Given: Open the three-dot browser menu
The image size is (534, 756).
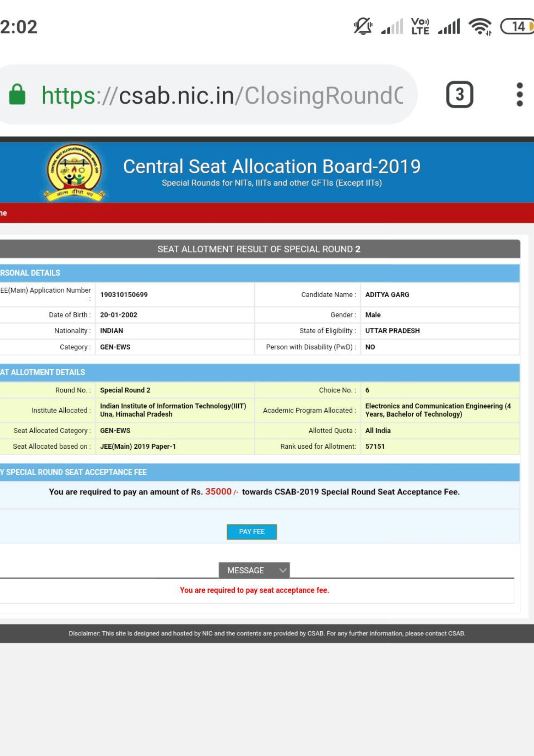Looking at the screenshot, I should (520, 94).
